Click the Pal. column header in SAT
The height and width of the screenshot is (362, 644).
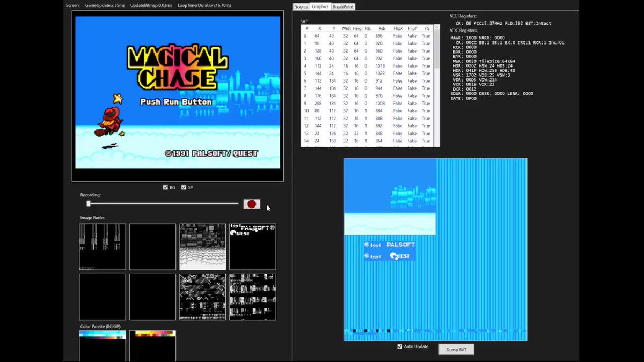(368, 28)
